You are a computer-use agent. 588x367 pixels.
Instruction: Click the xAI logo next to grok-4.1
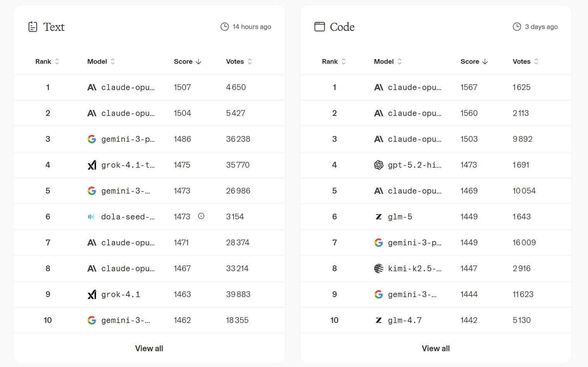[x=92, y=294]
